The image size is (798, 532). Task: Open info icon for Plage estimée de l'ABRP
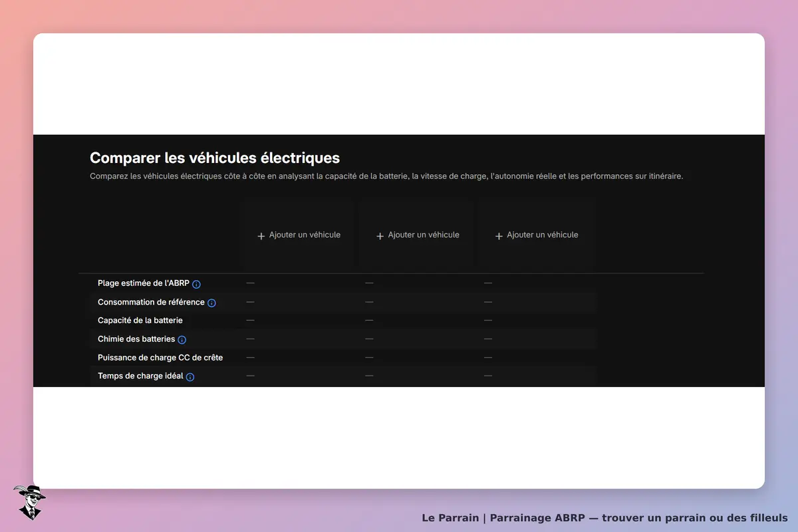[196, 284]
